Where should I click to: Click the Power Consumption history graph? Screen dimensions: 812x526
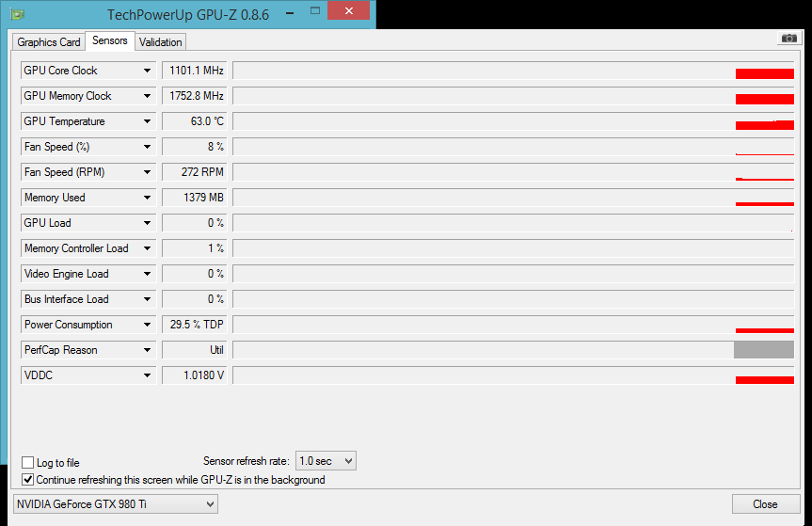pos(514,324)
